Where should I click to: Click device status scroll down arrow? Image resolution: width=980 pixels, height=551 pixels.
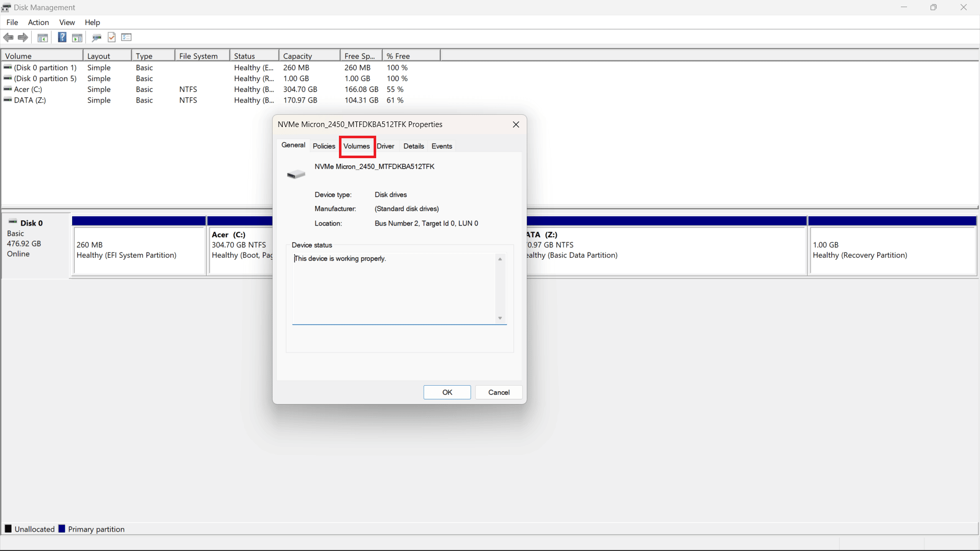click(x=500, y=318)
